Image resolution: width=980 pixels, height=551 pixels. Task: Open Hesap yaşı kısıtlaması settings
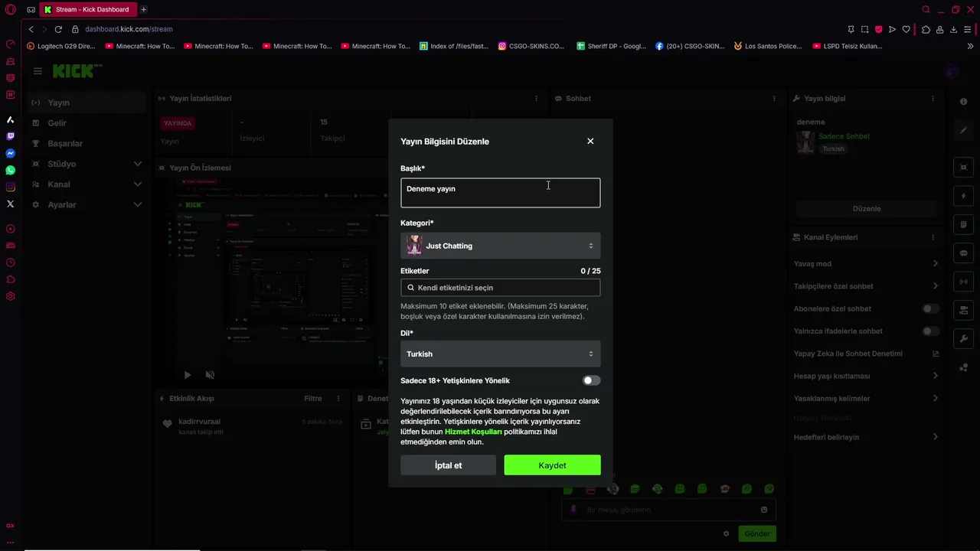point(866,376)
